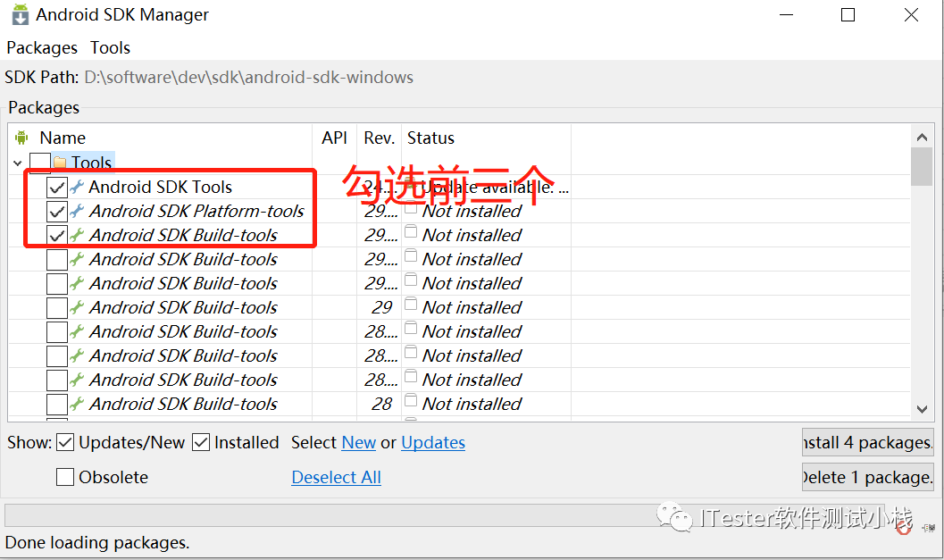
Task: Select Android SDK Build-tools name with rev 29
Action: point(184,307)
